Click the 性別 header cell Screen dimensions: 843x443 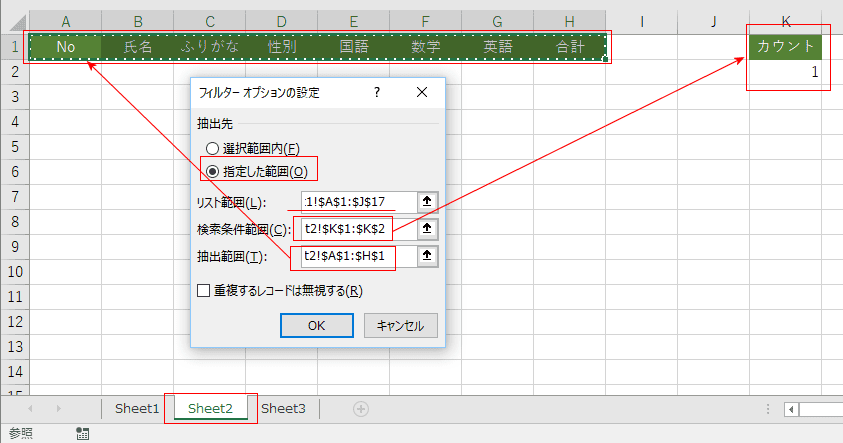[282, 47]
